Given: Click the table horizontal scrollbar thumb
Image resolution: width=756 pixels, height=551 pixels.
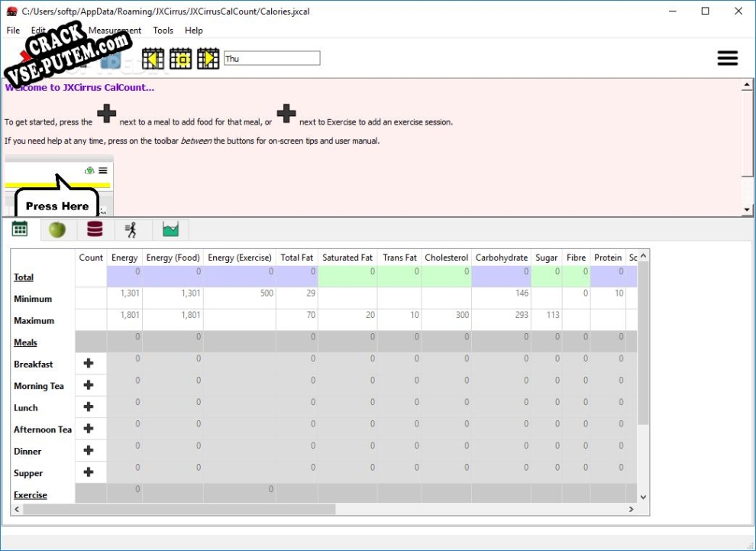Looking at the screenshot, I should [x=179, y=509].
